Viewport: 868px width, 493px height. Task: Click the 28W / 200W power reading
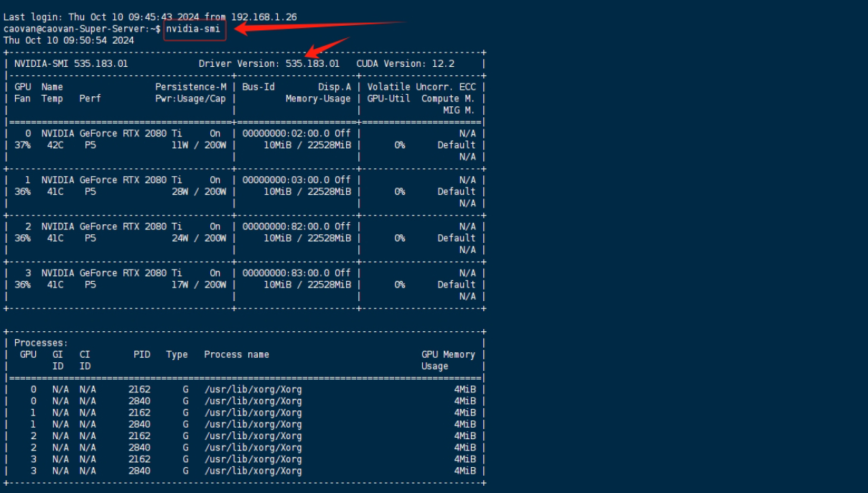tap(199, 192)
